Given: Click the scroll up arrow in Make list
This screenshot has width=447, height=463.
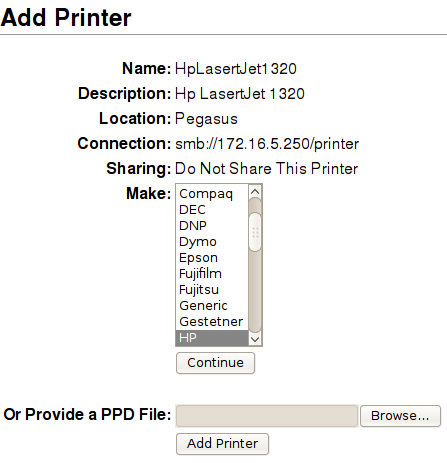Looking at the screenshot, I should (255, 191).
